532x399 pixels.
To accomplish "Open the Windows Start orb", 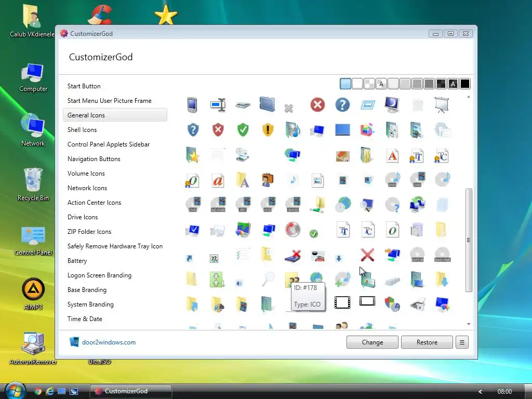I will [x=15, y=391].
